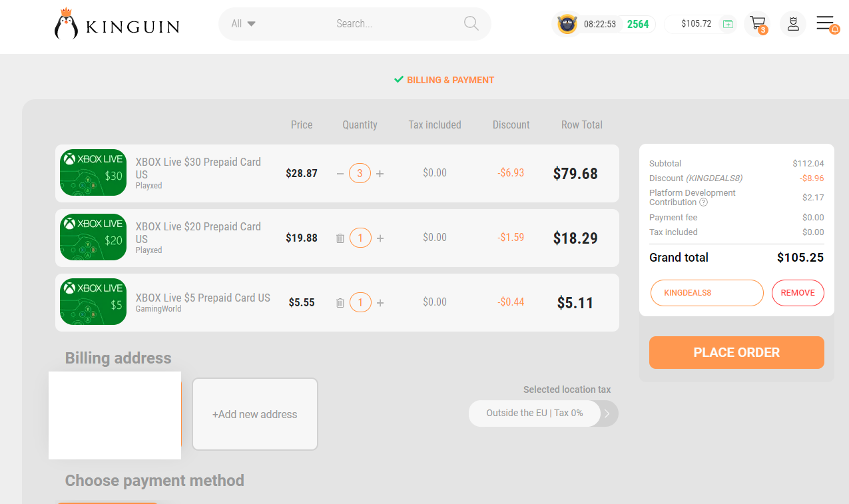849x504 pixels.
Task: Click the search magnifier icon
Action: point(471,24)
